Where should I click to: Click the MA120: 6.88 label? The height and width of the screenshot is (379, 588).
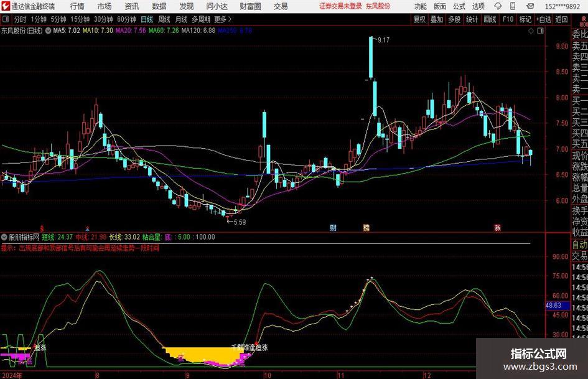click(x=198, y=30)
